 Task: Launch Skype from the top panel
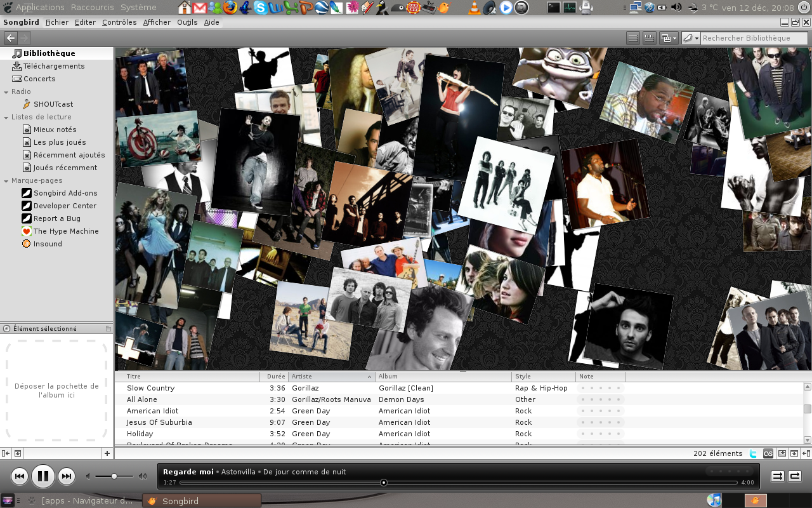[x=261, y=8]
